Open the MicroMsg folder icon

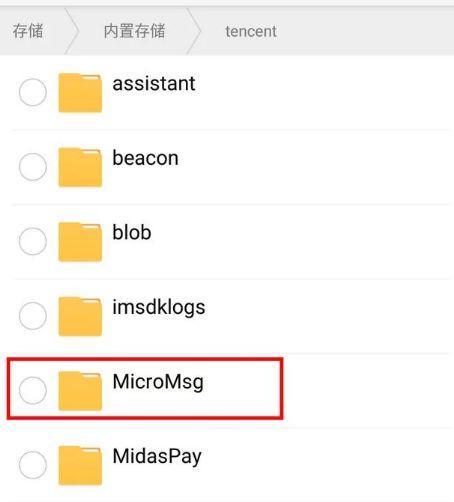(x=80, y=391)
